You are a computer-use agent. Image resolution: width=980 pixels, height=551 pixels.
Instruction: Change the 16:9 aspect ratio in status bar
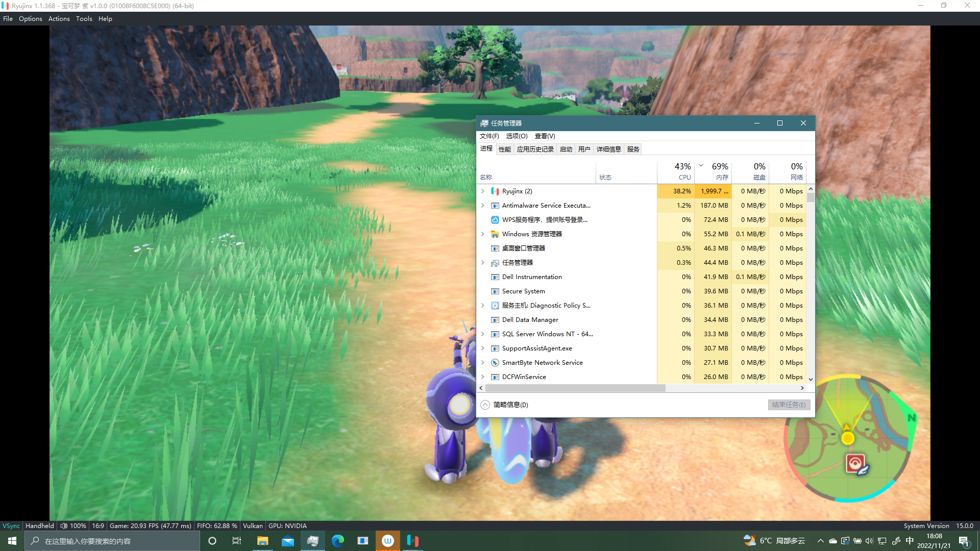click(x=98, y=526)
